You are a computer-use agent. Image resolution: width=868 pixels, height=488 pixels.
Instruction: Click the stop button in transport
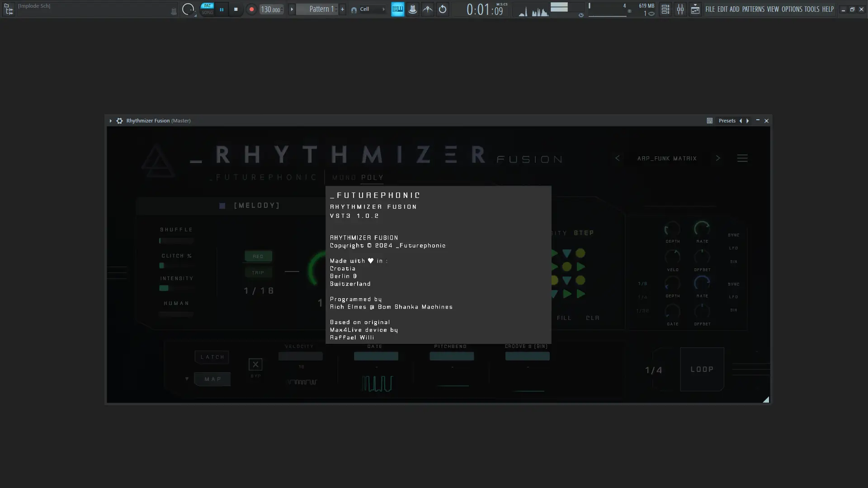coord(236,9)
